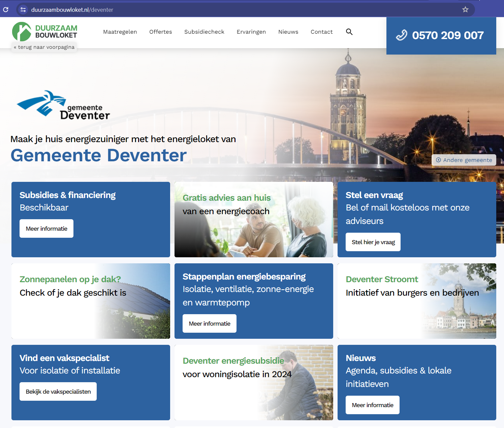Open the Contact page
504x428 pixels.
point(322,32)
